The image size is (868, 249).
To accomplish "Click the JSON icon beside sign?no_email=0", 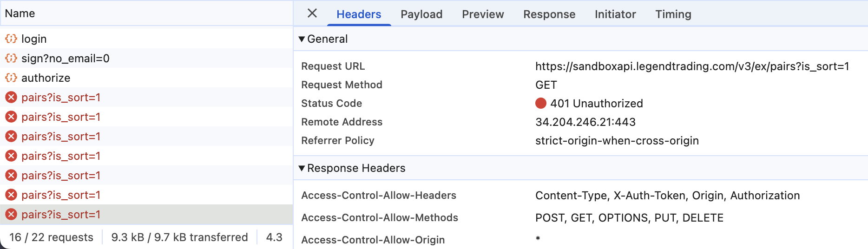I will pyautogui.click(x=11, y=58).
